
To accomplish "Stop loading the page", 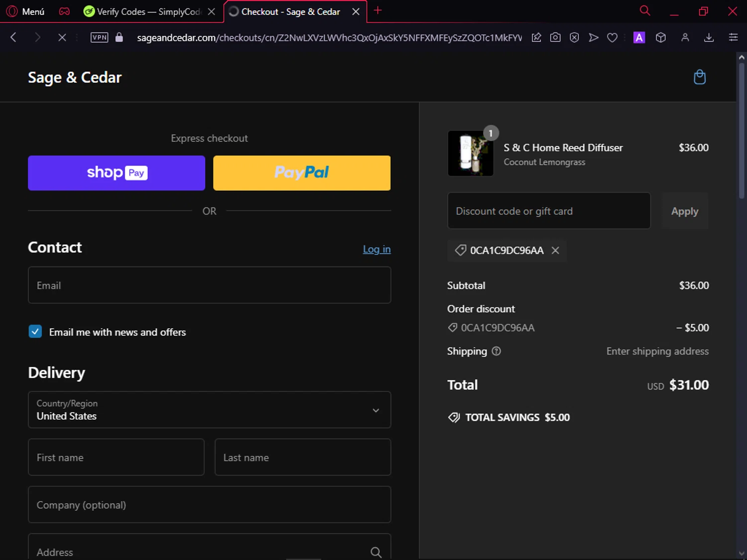I will pyautogui.click(x=62, y=37).
